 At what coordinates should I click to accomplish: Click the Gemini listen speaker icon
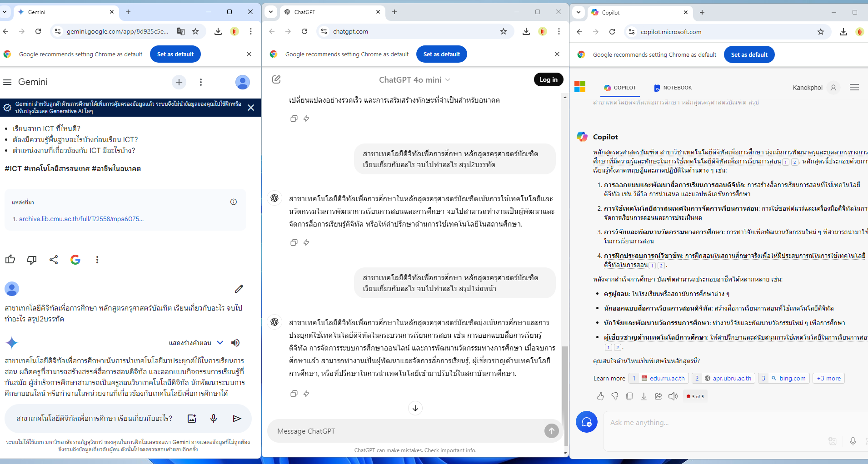[235, 343]
